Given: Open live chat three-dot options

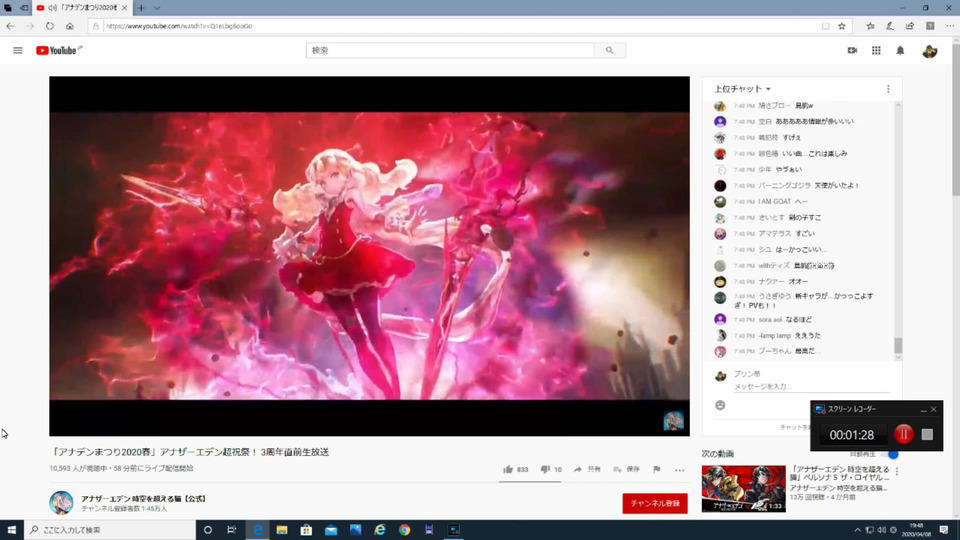Looking at the screenshot, I should pos(888,89).
